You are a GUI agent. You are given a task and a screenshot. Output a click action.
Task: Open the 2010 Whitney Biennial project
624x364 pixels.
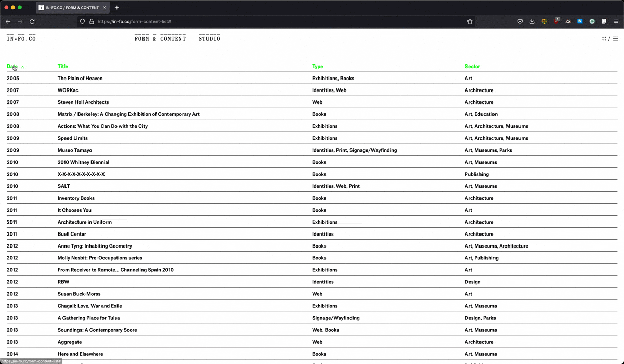(83, 162)
